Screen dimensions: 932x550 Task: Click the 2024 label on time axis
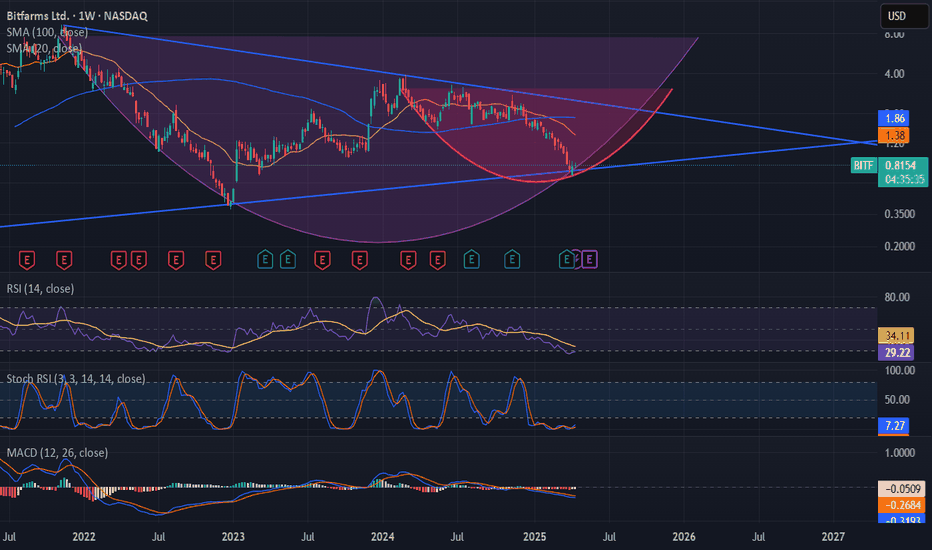382,537
